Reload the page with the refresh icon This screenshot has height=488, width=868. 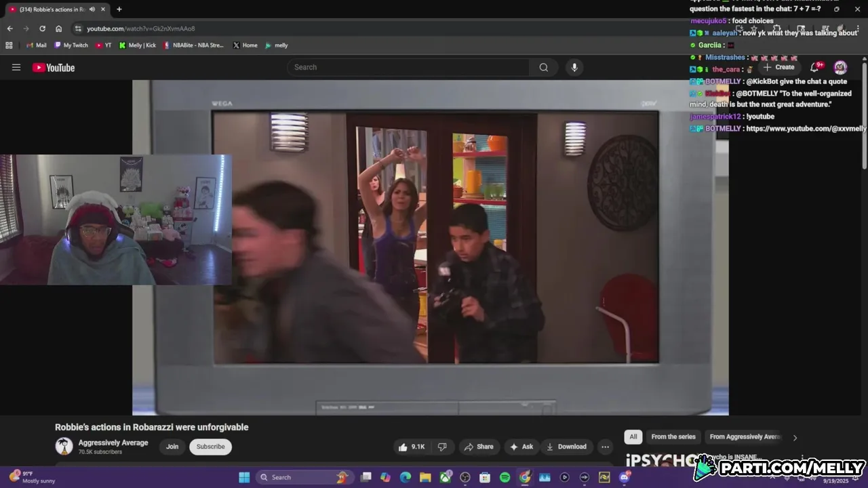pos(42,28)
